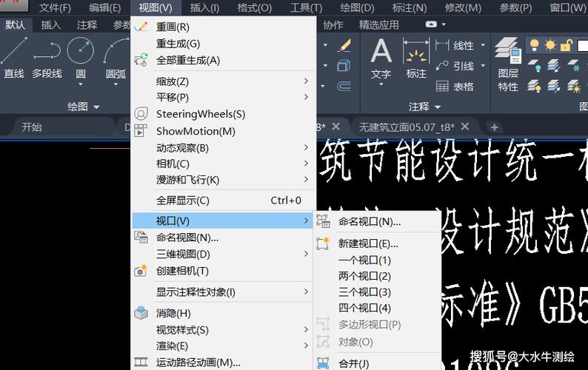Select the 无建筑立面05.07_t8 drawing tab

407,127
